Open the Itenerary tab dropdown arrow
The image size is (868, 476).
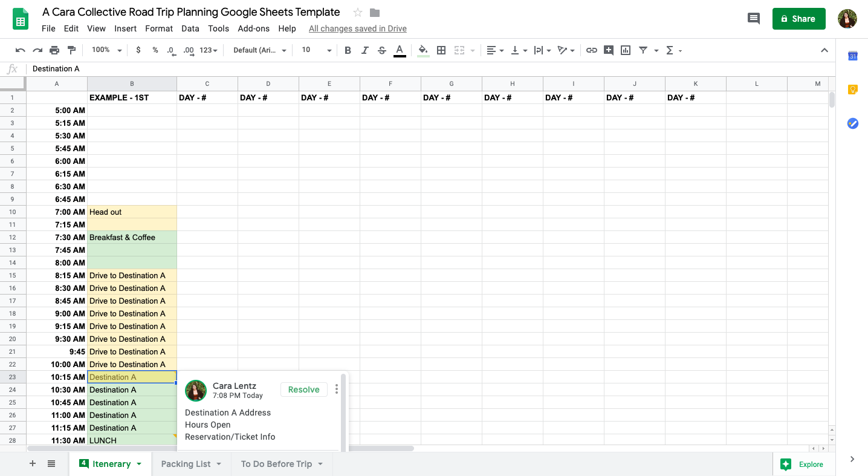(139, 464)
